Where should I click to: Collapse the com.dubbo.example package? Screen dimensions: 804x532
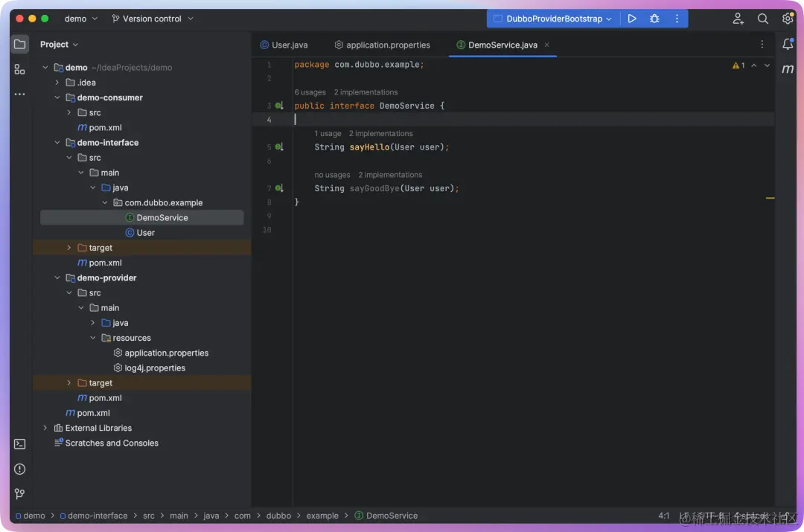105,203
